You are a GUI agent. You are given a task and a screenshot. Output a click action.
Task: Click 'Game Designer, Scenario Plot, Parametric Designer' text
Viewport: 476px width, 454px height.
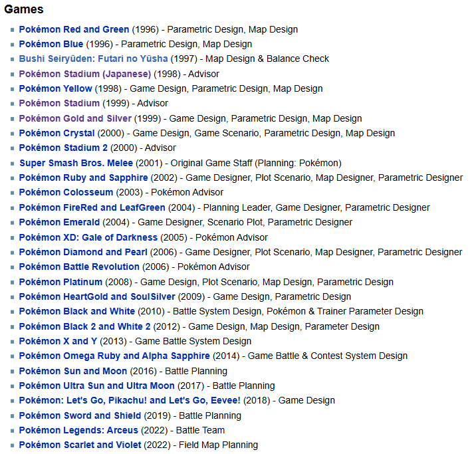(x=245, y=222)
